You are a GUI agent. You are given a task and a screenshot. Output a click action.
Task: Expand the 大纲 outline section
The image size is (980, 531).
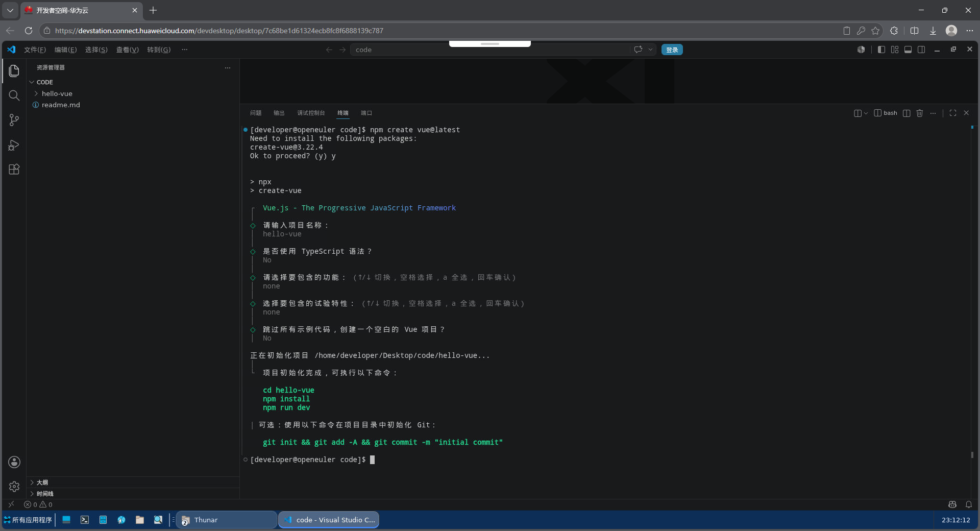coord(133,482)
